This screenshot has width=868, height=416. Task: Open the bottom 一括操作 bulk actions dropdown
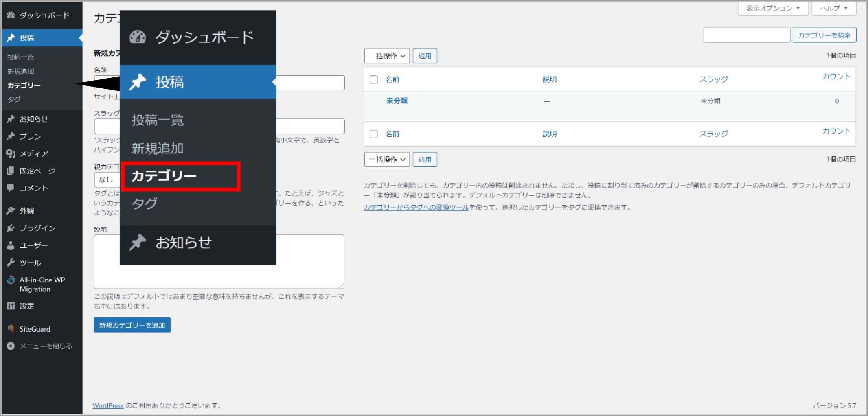tap(387, 160)
